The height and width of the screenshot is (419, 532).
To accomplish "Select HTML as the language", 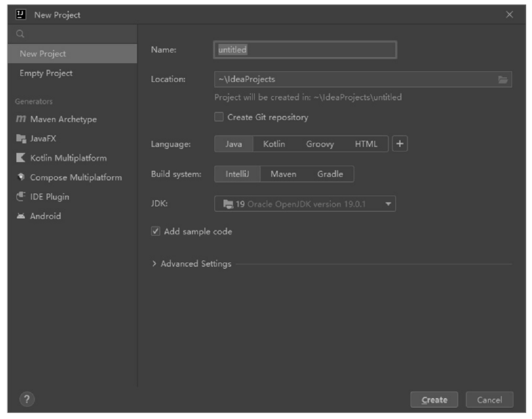I will click(366, 144).
